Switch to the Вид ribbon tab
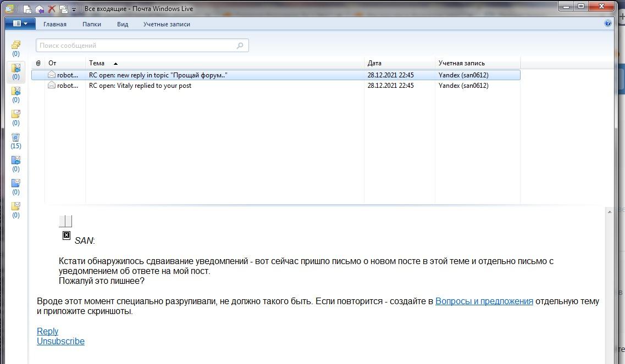This screenshot has height=364, width=625. 123,24
